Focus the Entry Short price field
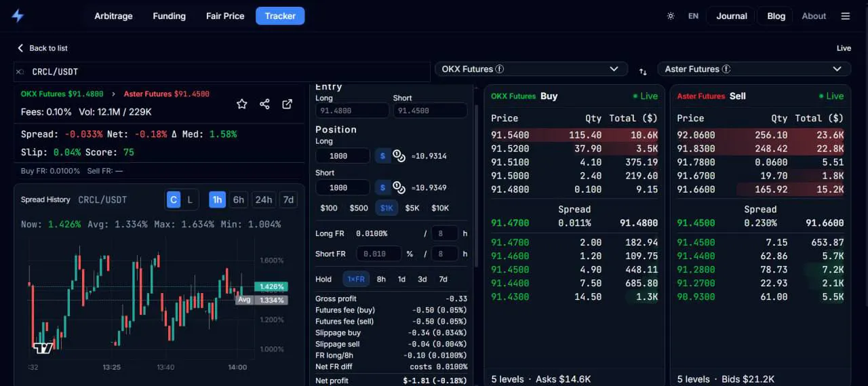 pos(430,111)
